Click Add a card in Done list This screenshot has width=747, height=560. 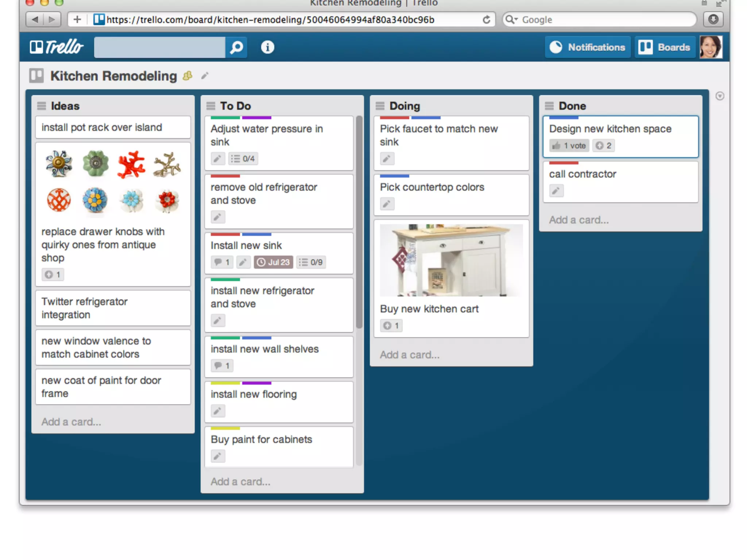point(579,220)
